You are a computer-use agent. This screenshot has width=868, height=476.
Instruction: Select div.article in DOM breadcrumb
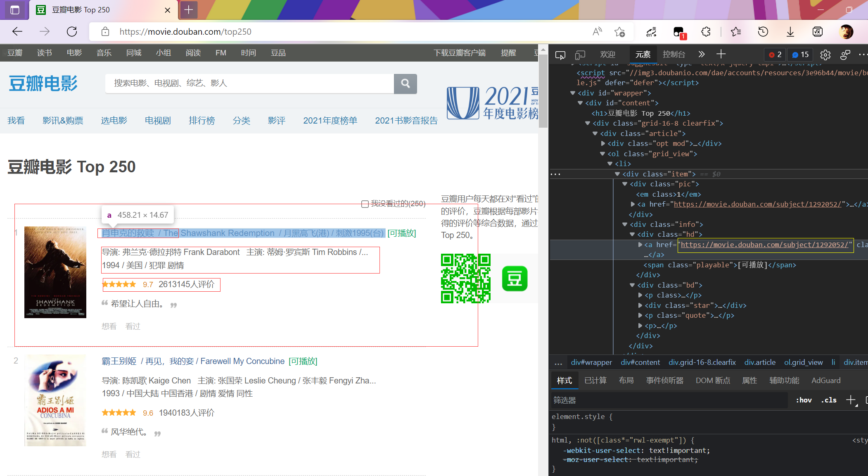[x=760, y=362]
